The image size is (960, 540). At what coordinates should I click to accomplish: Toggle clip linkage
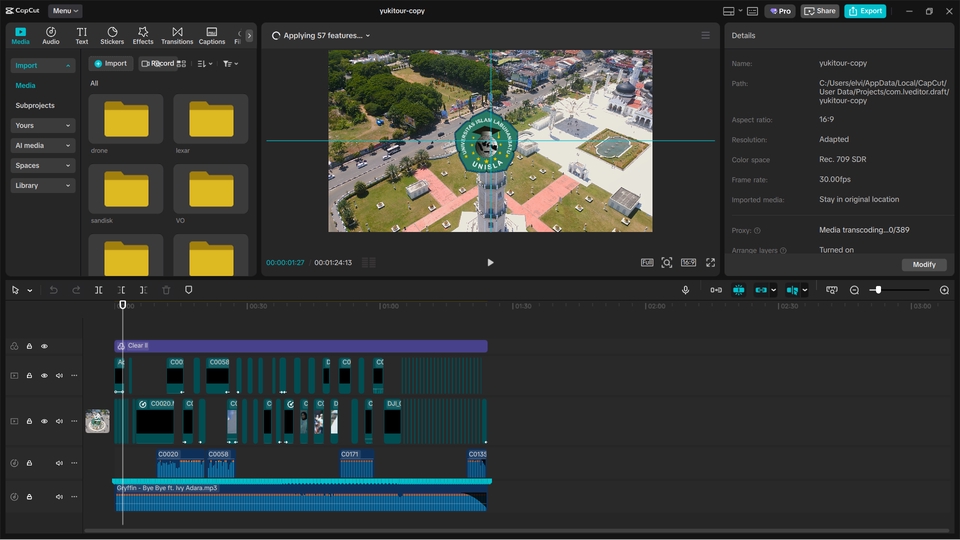click(761, 290)
